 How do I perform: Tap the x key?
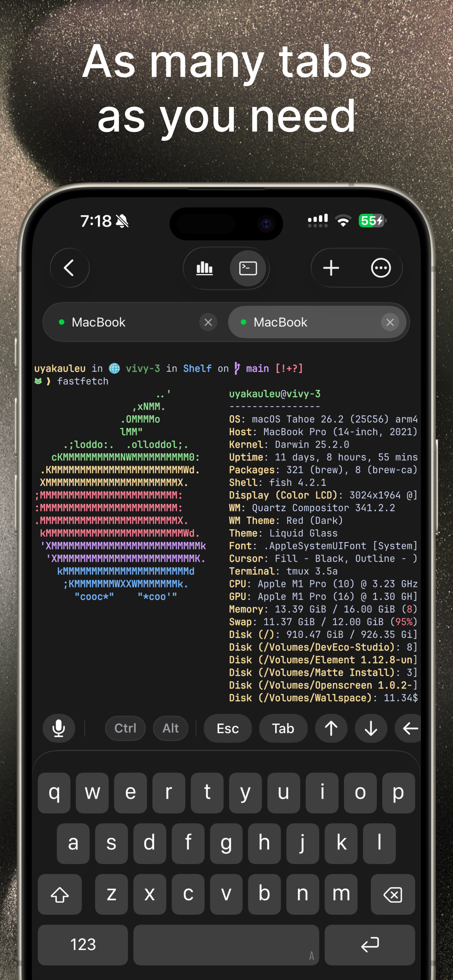click(150, 894)
